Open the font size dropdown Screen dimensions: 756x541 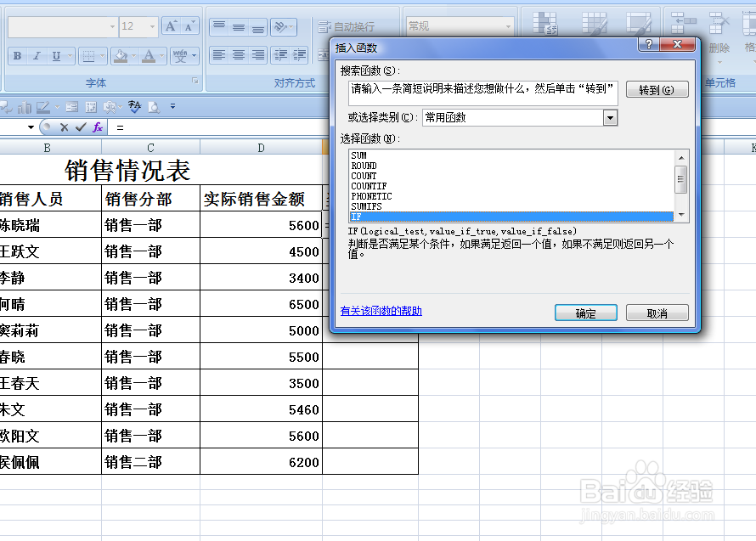tap(151, 27)
